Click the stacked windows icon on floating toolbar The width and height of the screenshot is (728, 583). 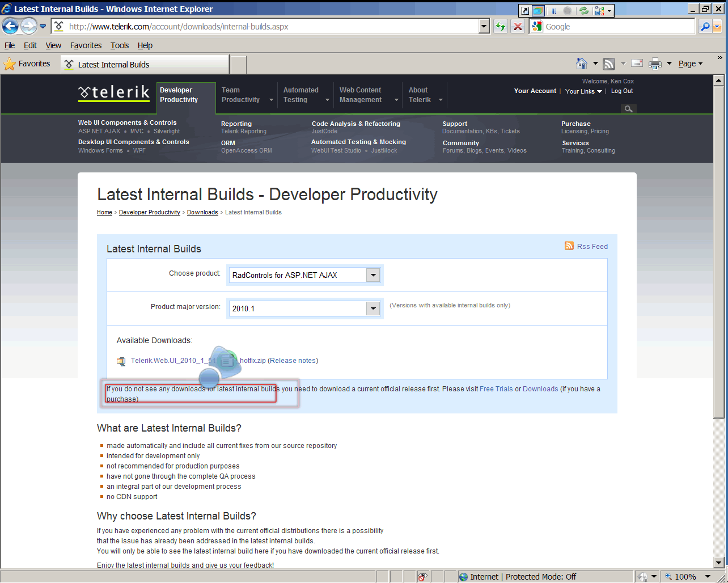pos(538,11)
